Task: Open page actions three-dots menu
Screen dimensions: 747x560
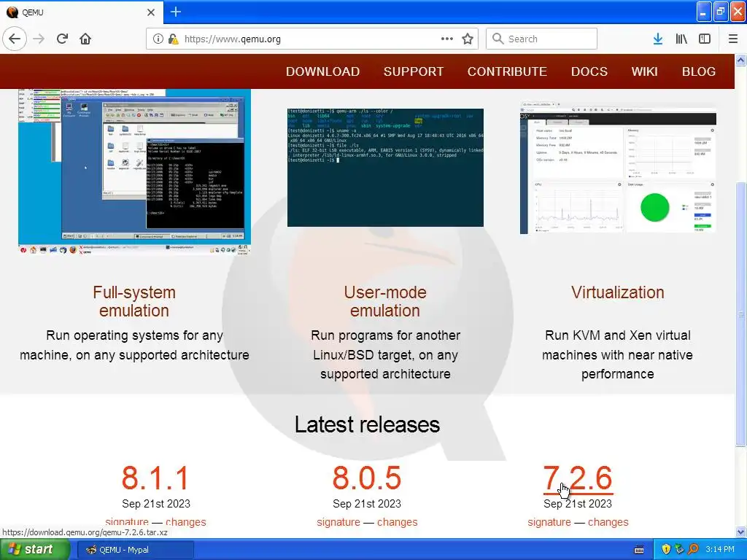Action: tap(447, 39)
